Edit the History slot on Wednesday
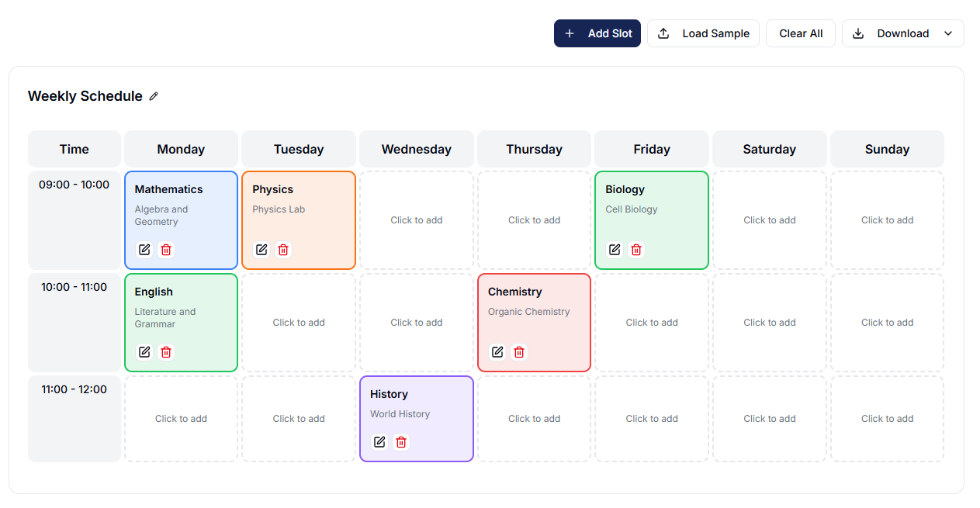Viewport: 980px width, 508px height. point(379,442)
